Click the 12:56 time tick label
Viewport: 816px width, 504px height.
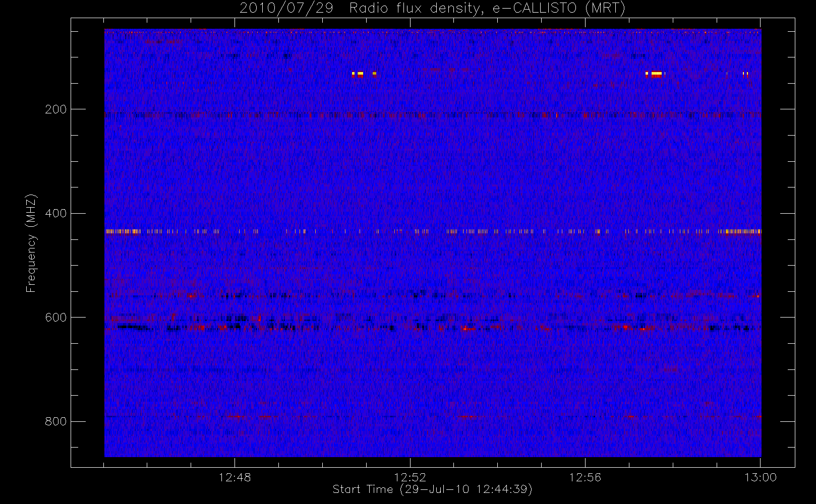[585, 477]
